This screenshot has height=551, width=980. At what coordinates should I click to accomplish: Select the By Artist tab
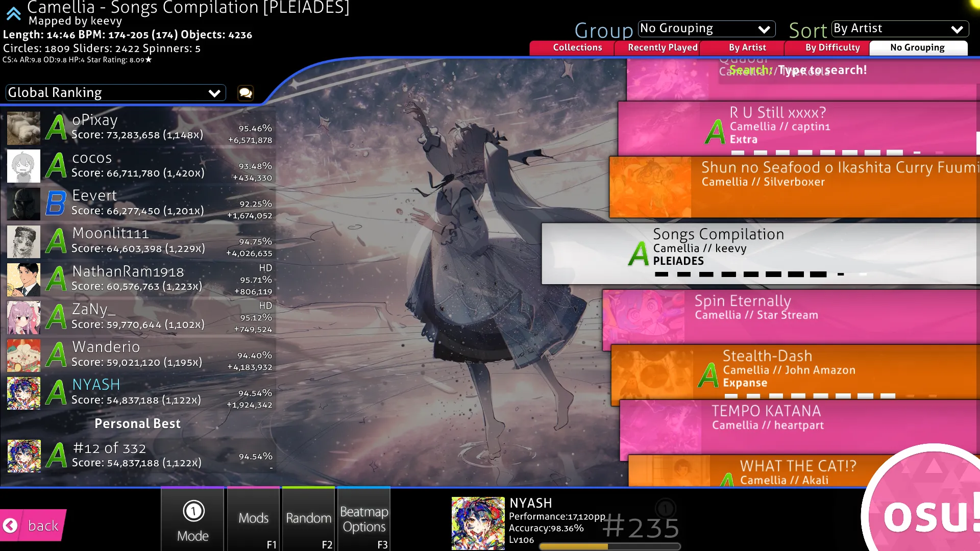coord(743,47)
